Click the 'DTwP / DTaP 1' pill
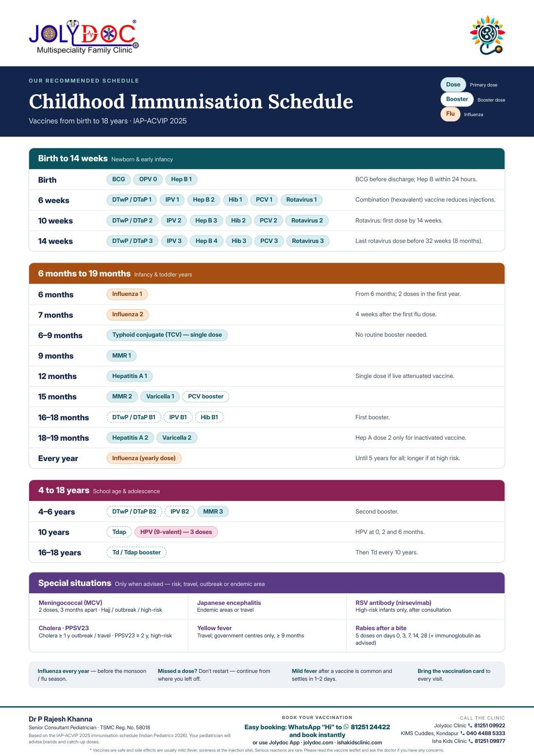Screen dimensions: 534x756 (132, 200)
